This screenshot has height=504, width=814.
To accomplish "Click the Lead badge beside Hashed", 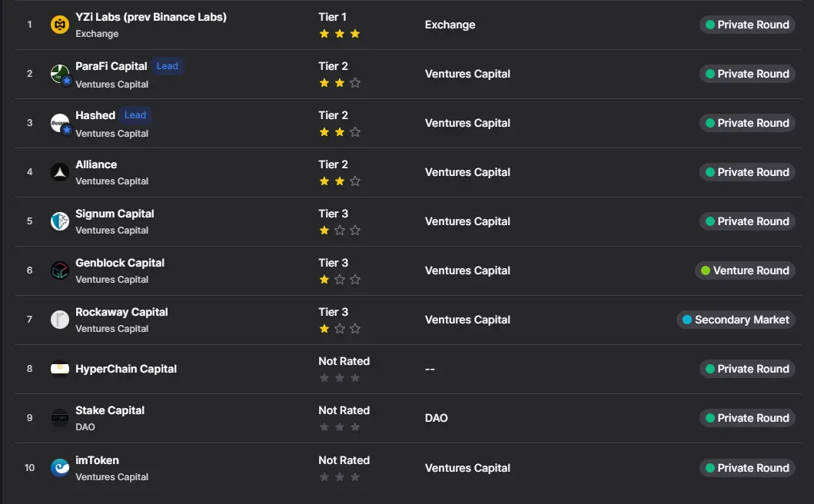I will coord(135,115).
